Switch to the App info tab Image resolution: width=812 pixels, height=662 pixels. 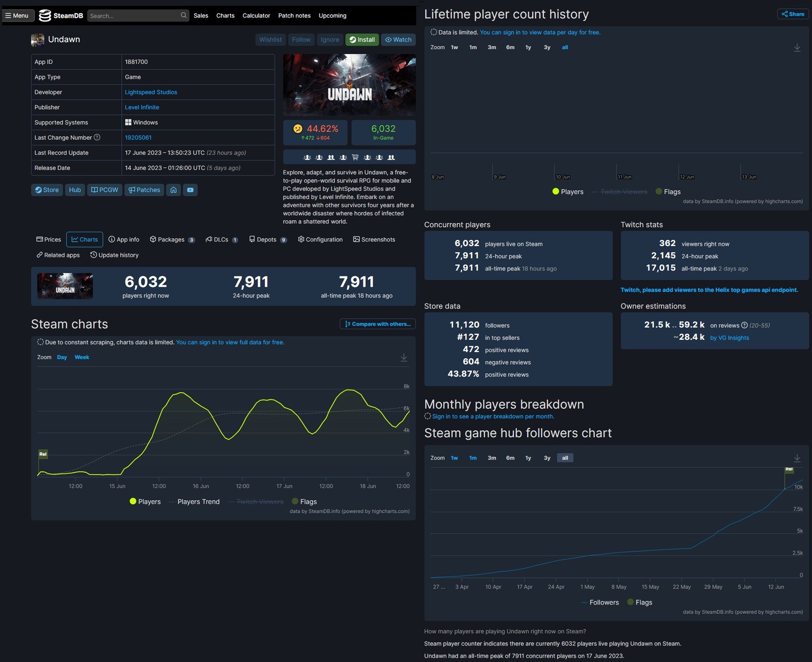tap(124, 239)
